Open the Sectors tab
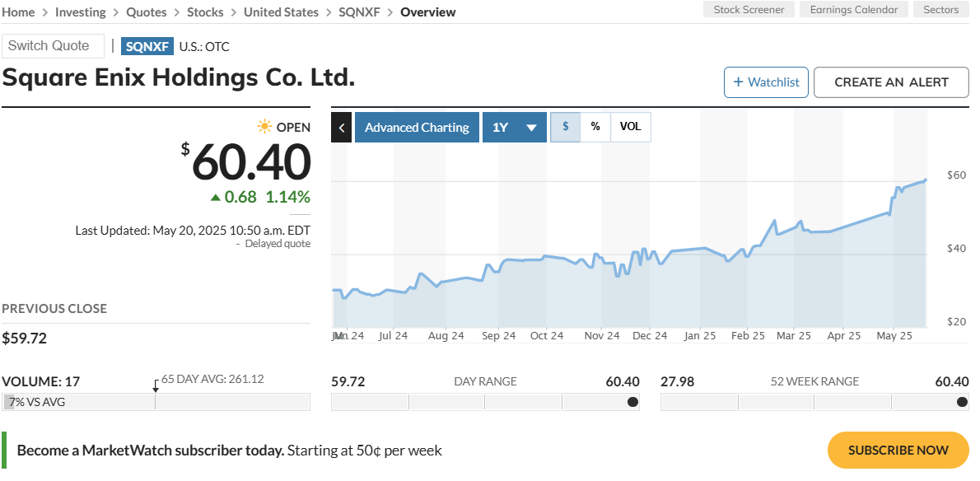 coord(941,9)
